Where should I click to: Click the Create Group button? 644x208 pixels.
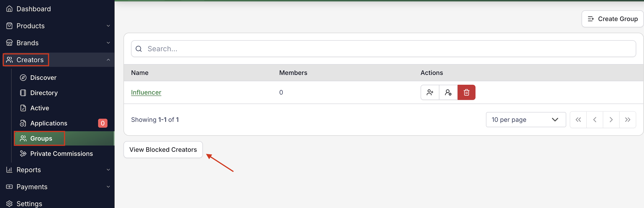[x=612, y=19]
